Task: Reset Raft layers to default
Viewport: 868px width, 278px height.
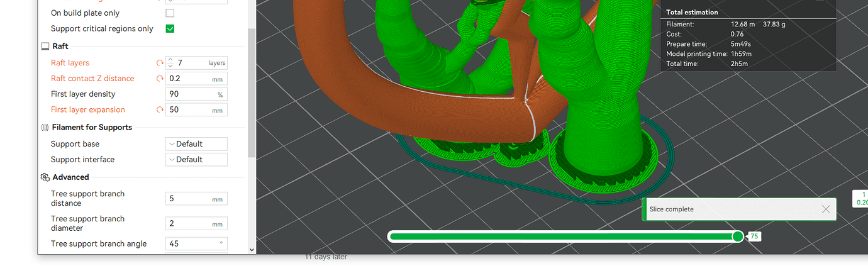Action: pyautogui.click(x=160, y=63)
